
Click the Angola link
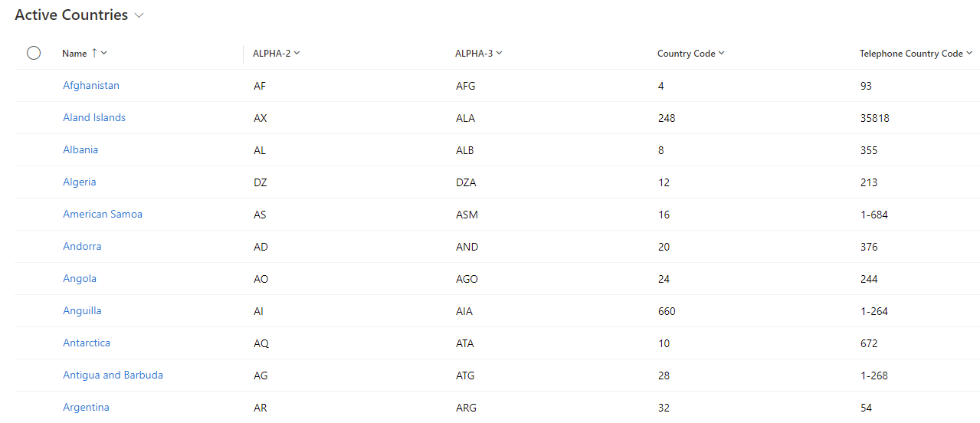pos(80,279)
